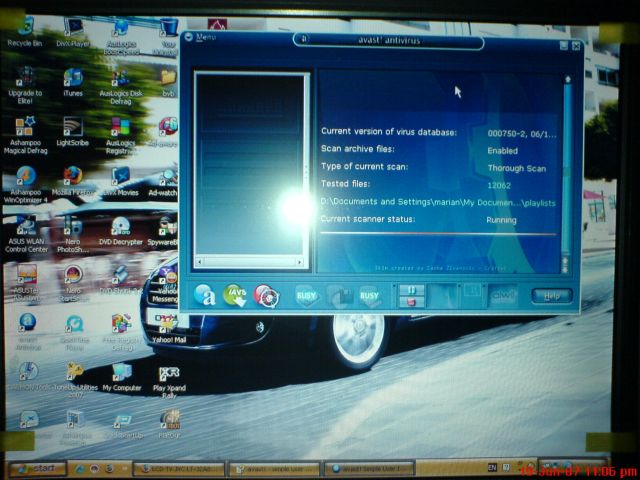Open Ashampoo Magical Defrag desktop icon
This screenshot has width=640, height=480.
[25, 135]
